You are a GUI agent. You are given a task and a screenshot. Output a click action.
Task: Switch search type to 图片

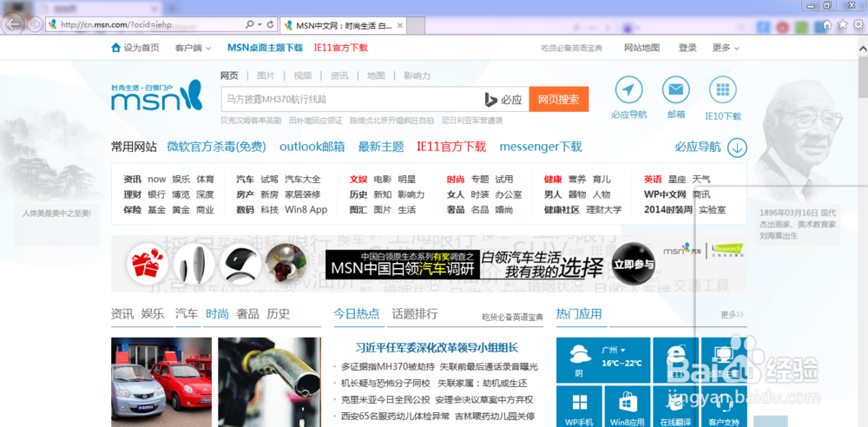[x=266, y=76]
